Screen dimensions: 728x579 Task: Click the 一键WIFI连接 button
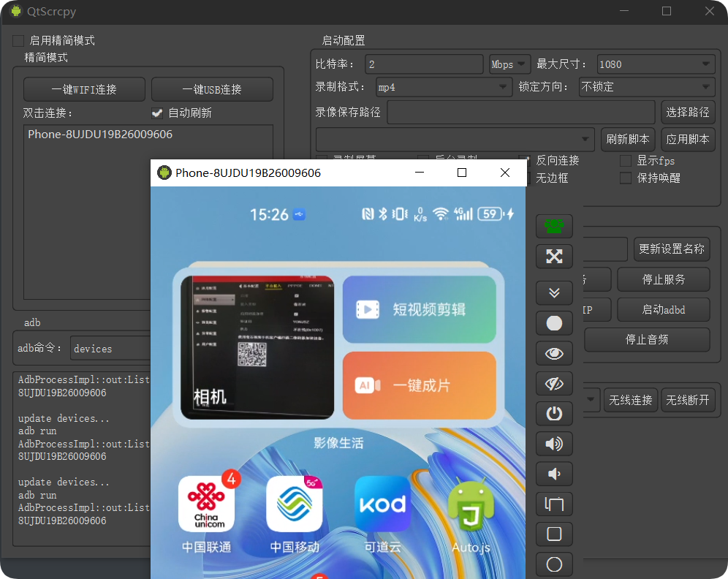click(x=84, y=89)
